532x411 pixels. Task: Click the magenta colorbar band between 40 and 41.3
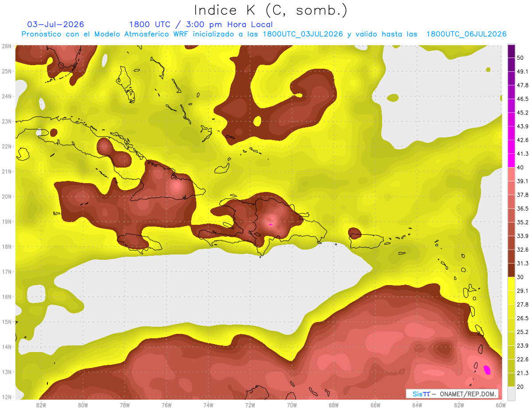click(511, 160)
